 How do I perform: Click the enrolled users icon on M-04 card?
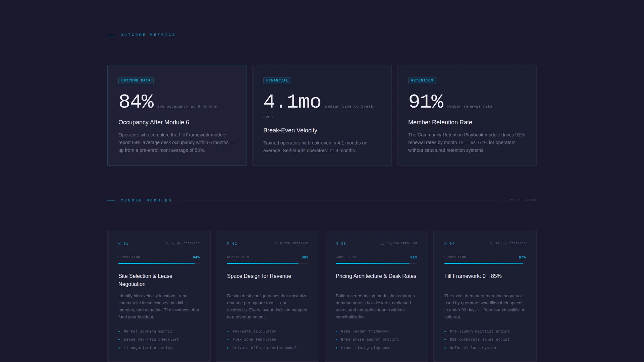[x=491, y=244]
